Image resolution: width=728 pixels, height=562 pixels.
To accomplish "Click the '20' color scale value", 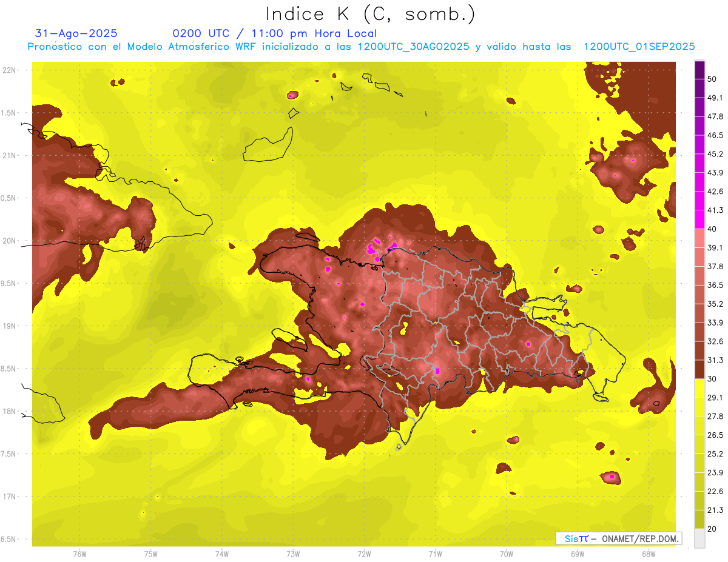I will click(x=712, y=529).
